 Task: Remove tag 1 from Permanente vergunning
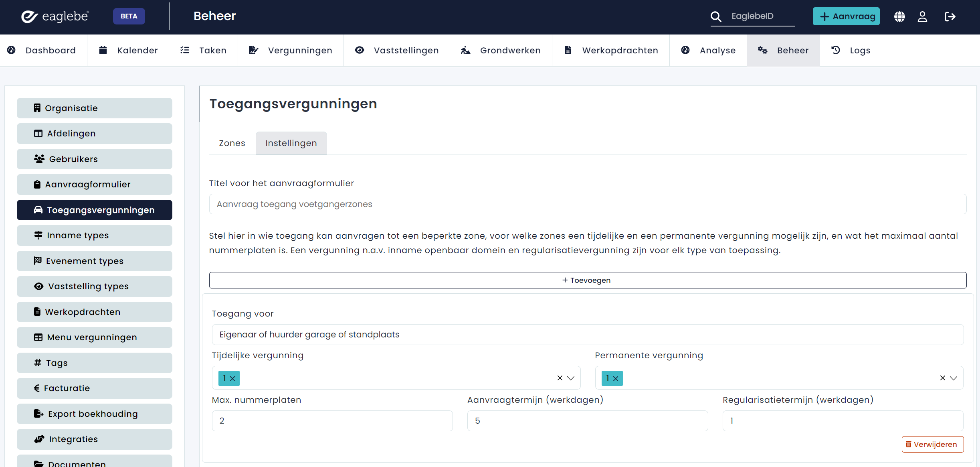pyautogui.click(x=616, y=378)
